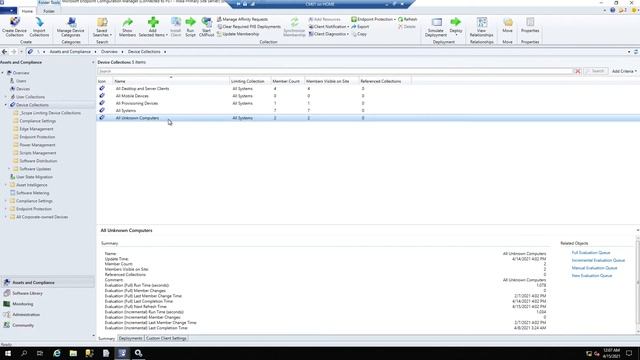Click Export in ribbon
The height and width of the screenshot is (360, 640).
pos(360,27)
